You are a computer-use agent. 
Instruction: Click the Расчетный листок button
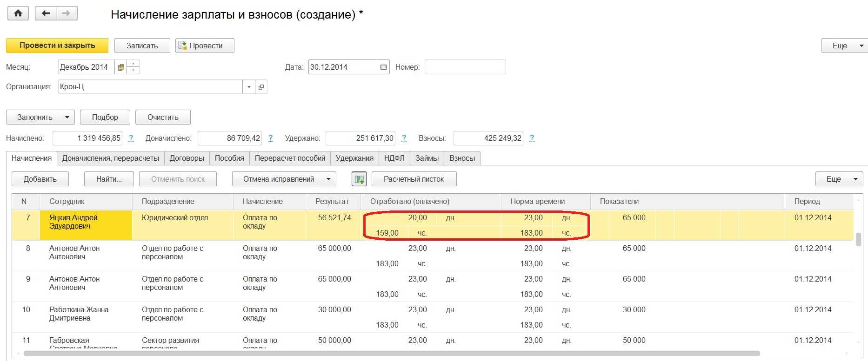pos(414,179)
